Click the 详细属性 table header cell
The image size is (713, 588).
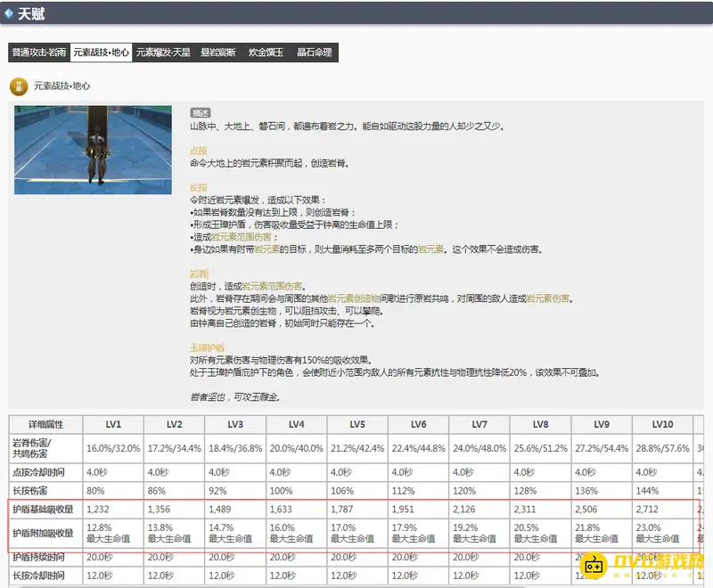point(46,424)
